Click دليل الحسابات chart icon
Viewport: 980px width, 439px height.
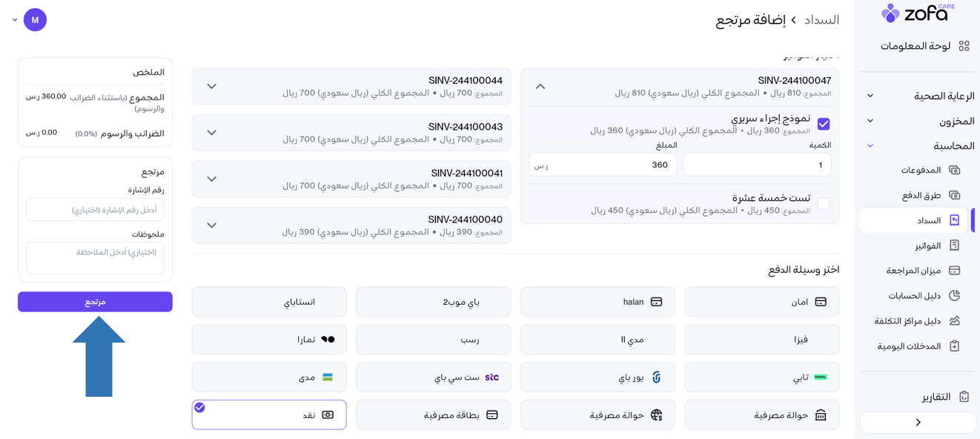[955, 295]
